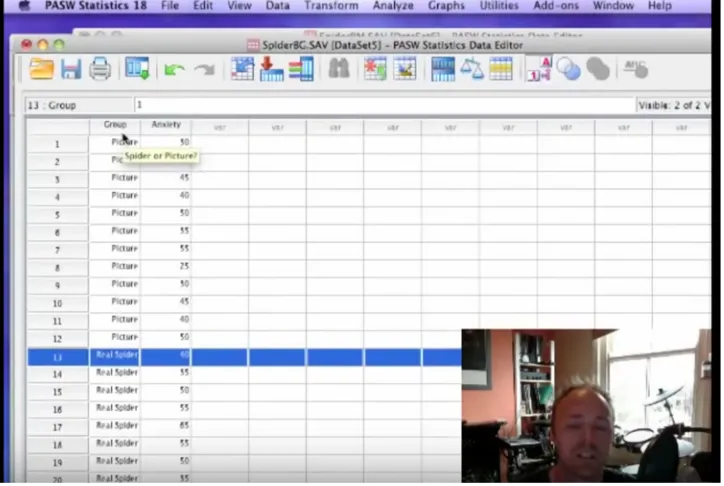Open the Graphs menu

pos(446,6)
